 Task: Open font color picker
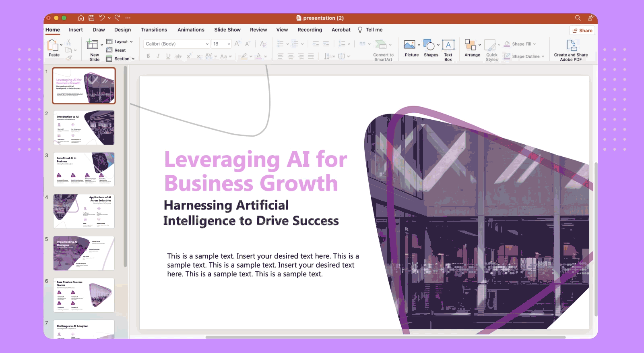pos(259,56)
